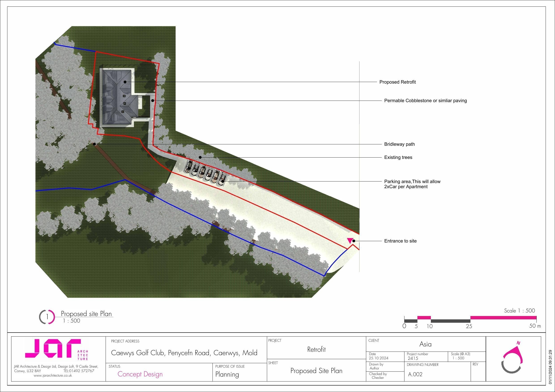
Task: Click the pink site entrance arrow marker
Action: pyautogui.click(x=350, y=240)
